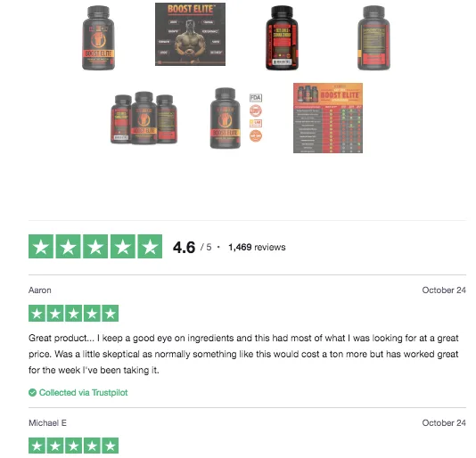Open the front-facing Boost Elite bottle thumbnail
476x458 pixels.
click(x=98, y=38)
